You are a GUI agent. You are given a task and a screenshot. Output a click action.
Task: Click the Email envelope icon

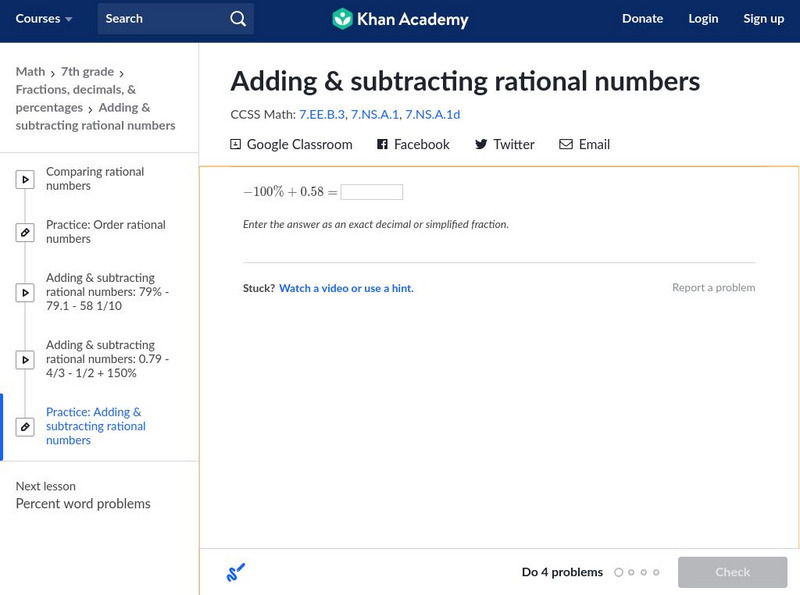point(566,144)
